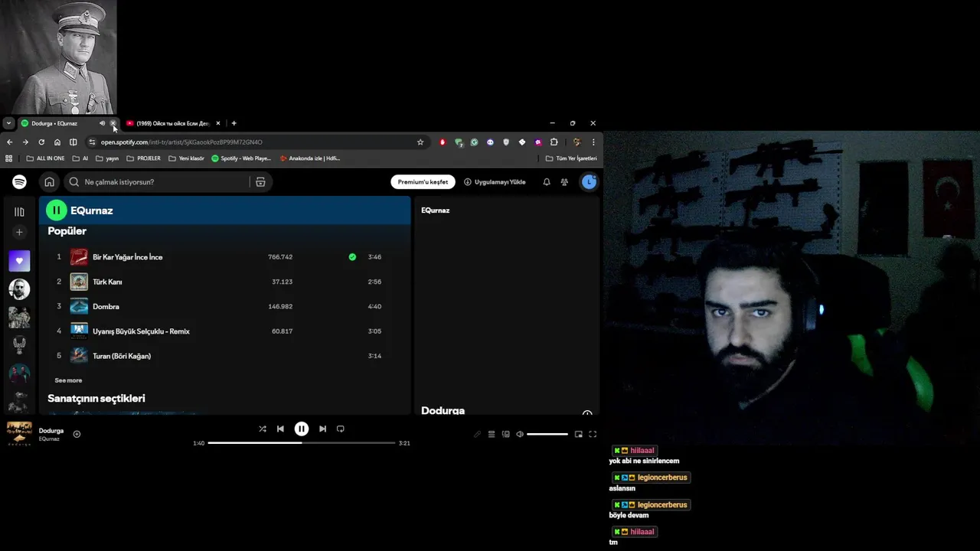Skip to previous track

(280, 429)
